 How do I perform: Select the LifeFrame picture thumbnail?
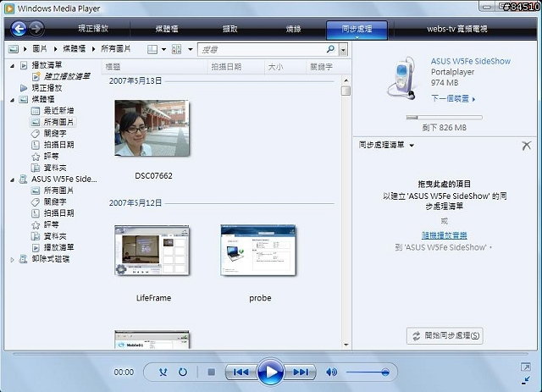152,251
